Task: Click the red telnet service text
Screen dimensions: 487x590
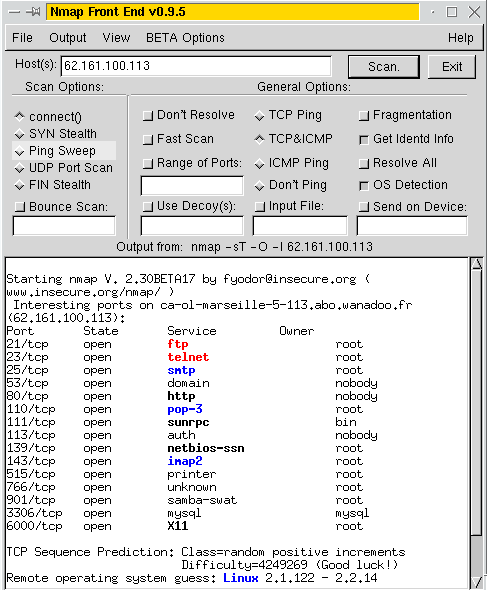Action: click(x=188, y=357)
